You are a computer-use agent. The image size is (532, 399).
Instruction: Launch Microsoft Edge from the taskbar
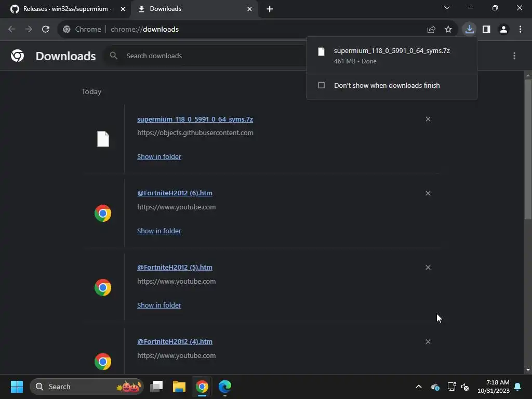(x=224, y=387)
